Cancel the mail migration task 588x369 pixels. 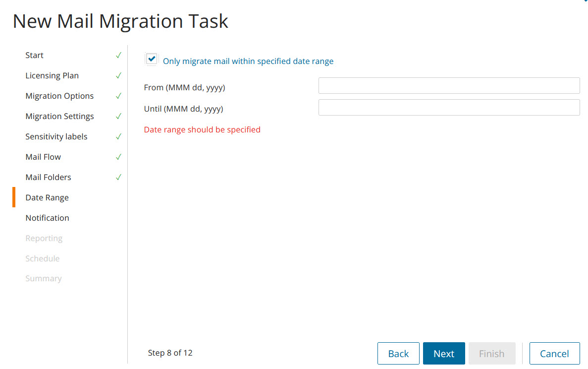tap(554, 353)
